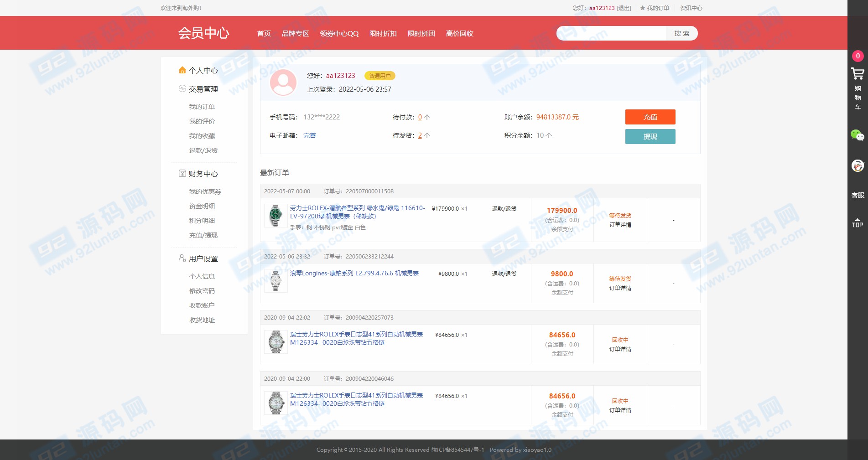Image resolution: width=868 pixels, height=460 pixels.
Task: Click 个人中心 heading in sidebar
Action: 203,70
